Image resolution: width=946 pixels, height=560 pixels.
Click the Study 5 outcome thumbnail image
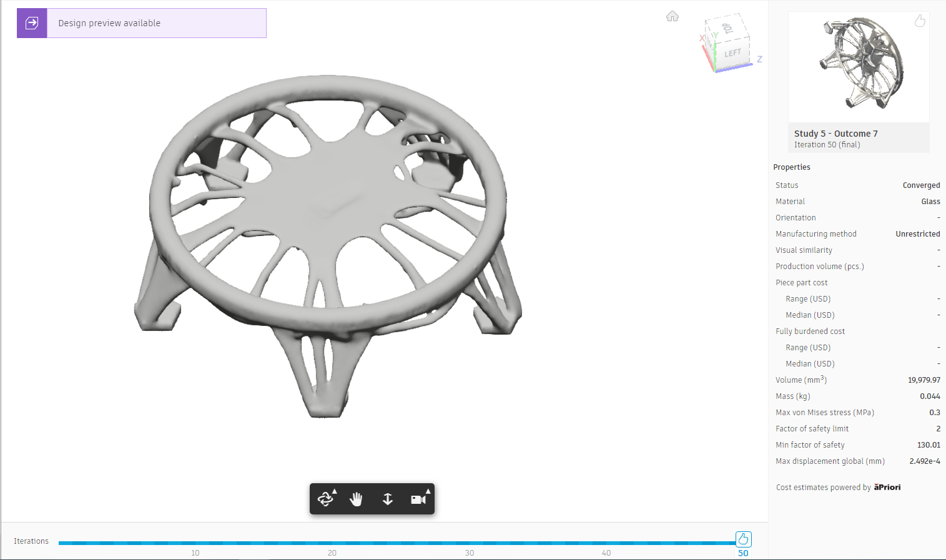tap(859, 67)
